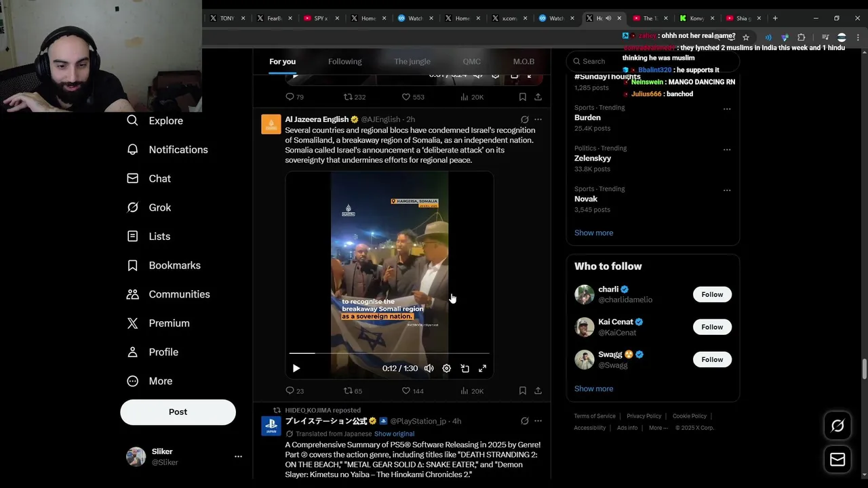Viewport: 868px width, 488px height.
Task: View Al Jazeera post analytics (20K views)
Action: pos(471,391)
